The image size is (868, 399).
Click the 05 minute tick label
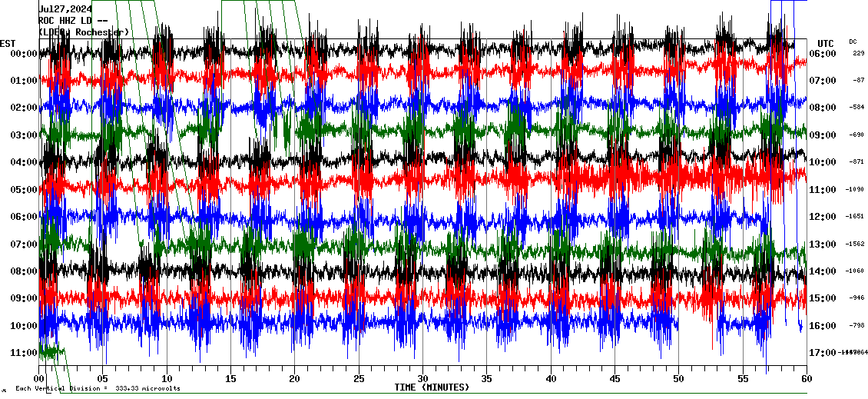[103, 379]
